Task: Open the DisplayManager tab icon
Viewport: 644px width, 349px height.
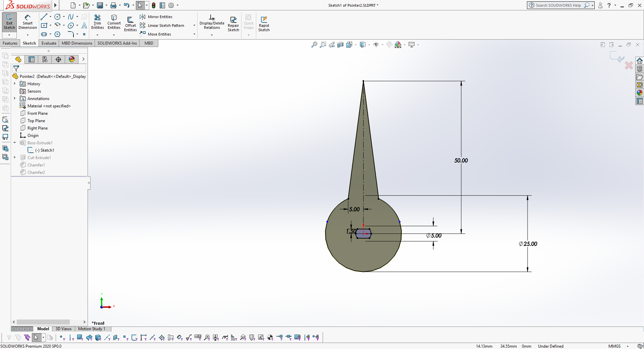Action: [x=72, y=59]
